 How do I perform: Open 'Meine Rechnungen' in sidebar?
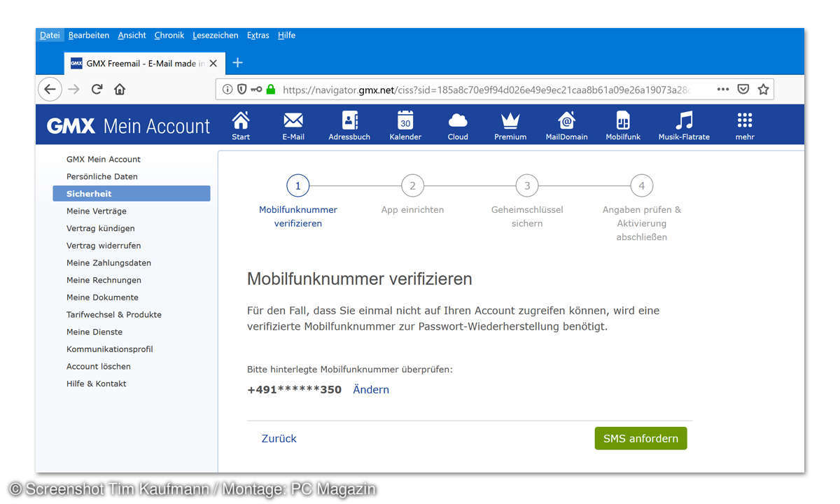coord(104,280)
